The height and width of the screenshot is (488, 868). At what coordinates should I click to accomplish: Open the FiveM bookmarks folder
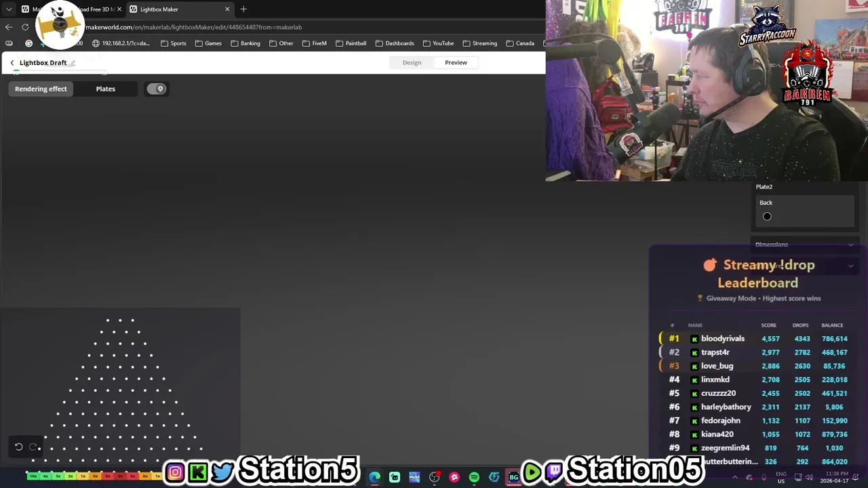pyautogui.click(x=315, y=43)
